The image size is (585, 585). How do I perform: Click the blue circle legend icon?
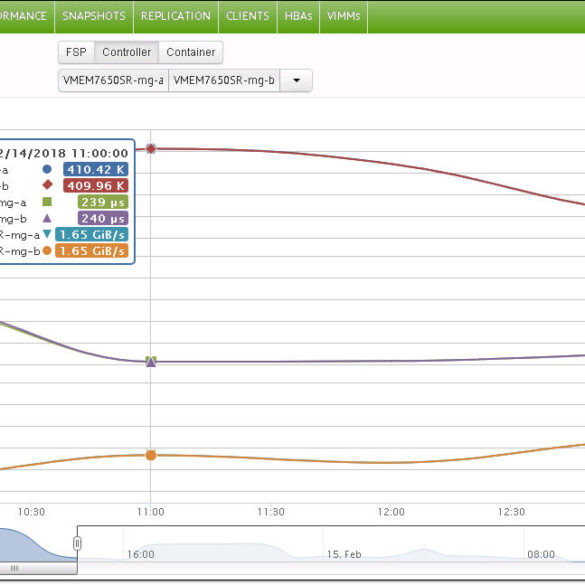click(x=47, y=169)
